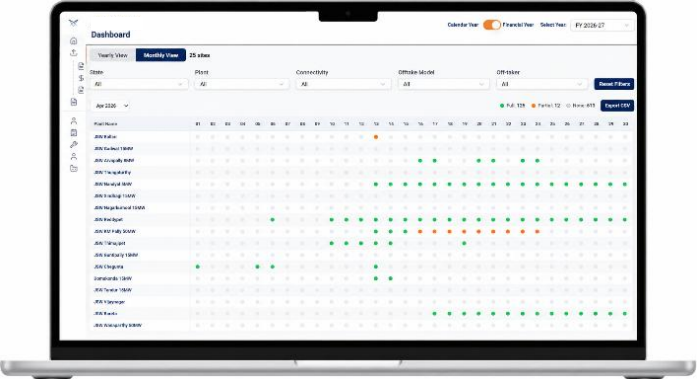Expand the Plant filter dropdown
Image resolution: width=697 pixels, height=379 pixels.
pos(241,84)
